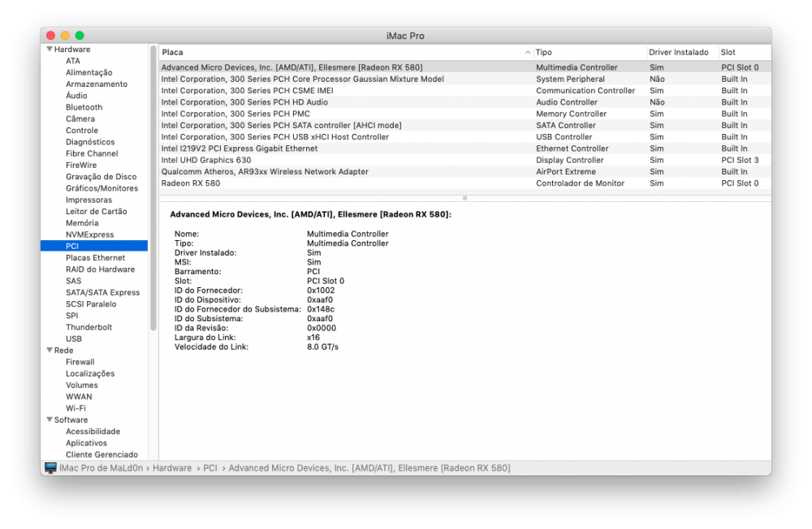812x529 pixels.
Task: Select Memória in the sidebar
Action: (82, 223)
